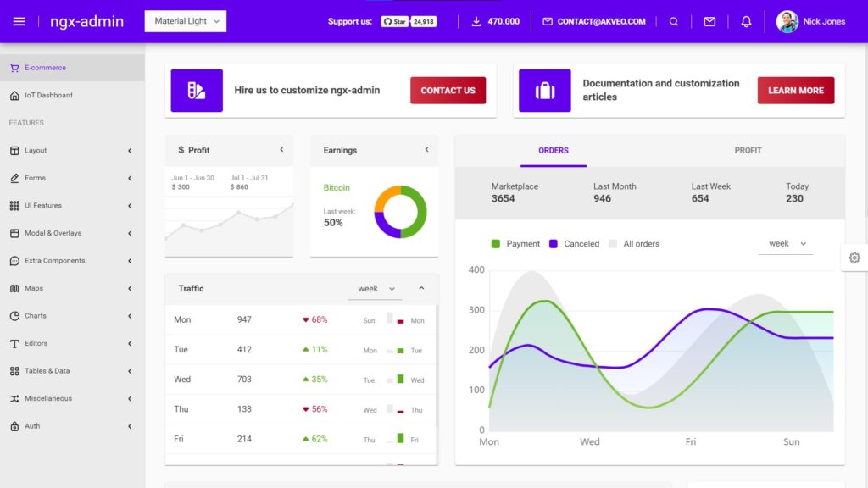Toggle the sidebar with the hamburger icon
This screenshot has width=868, height=488.
click(x=21, y=21)
